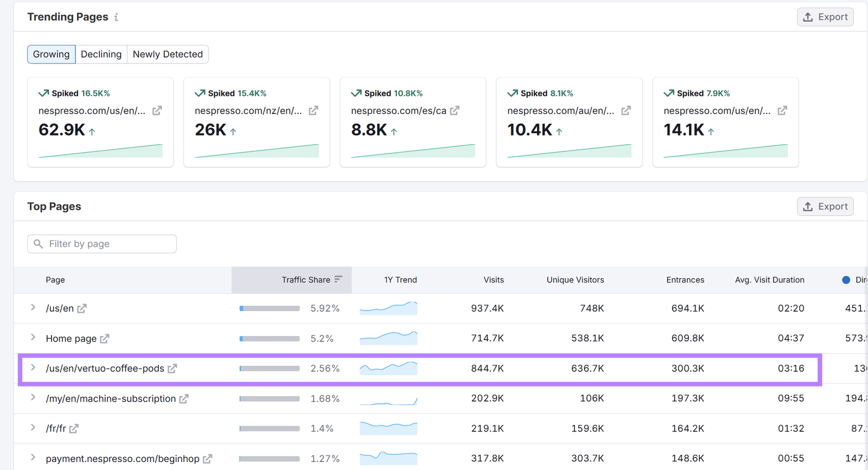This screenshot has height=470, width=868.
Task: Expand the Home page row
Action: click(x=33, y=338)
